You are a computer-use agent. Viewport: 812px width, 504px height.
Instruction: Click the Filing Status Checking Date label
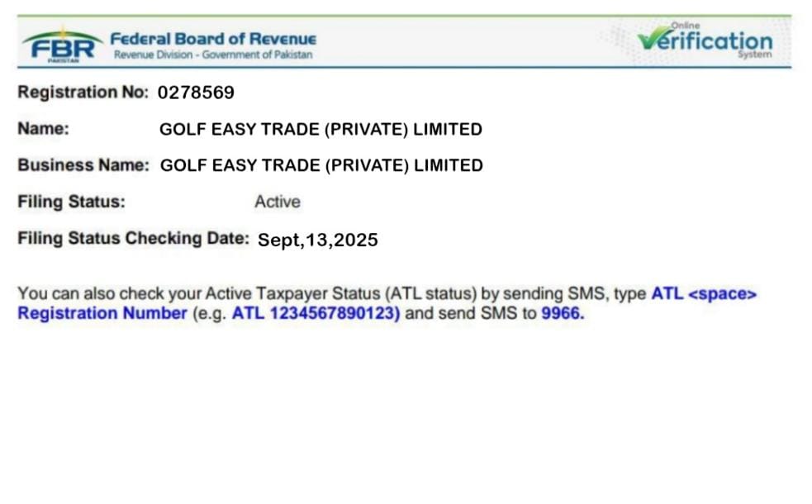(133, 239)
